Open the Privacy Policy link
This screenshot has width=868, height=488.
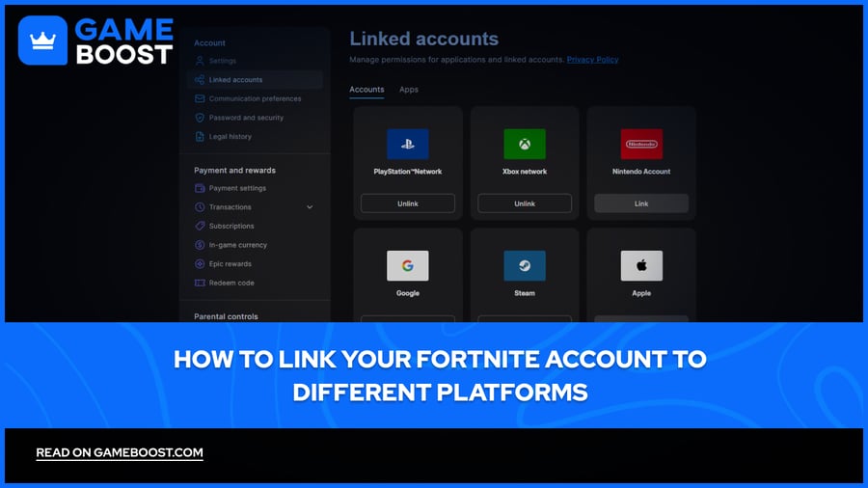[592, 59]
